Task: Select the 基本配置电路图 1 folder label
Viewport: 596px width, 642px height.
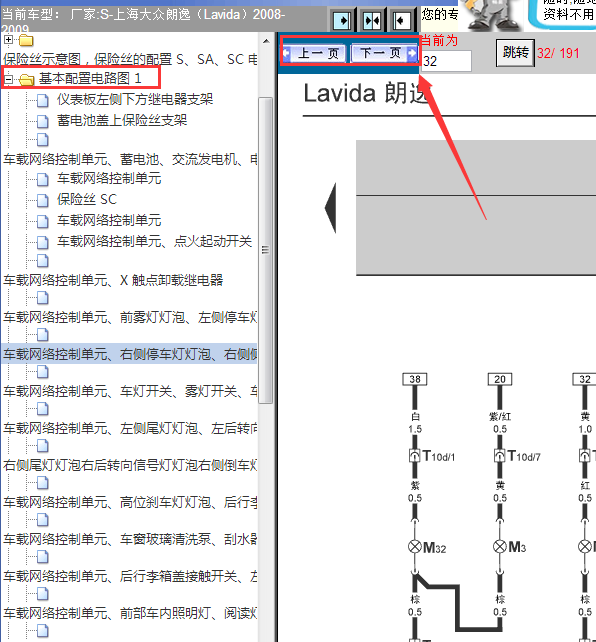Action: coord(90,78)
